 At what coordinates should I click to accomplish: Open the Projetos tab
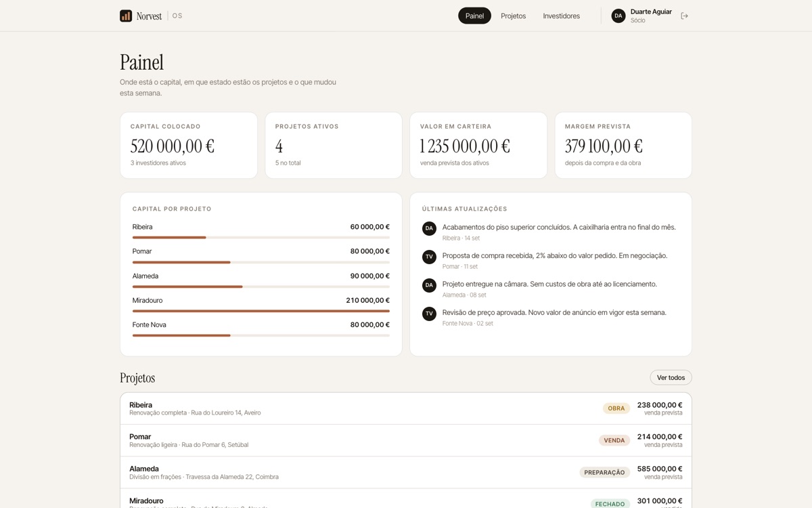point(513,16)
